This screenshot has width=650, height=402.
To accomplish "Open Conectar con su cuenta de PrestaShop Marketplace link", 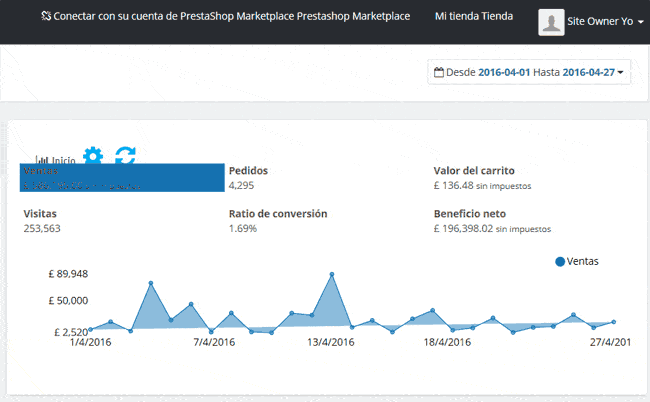I will pyautogui.click(x=226, y=16).
